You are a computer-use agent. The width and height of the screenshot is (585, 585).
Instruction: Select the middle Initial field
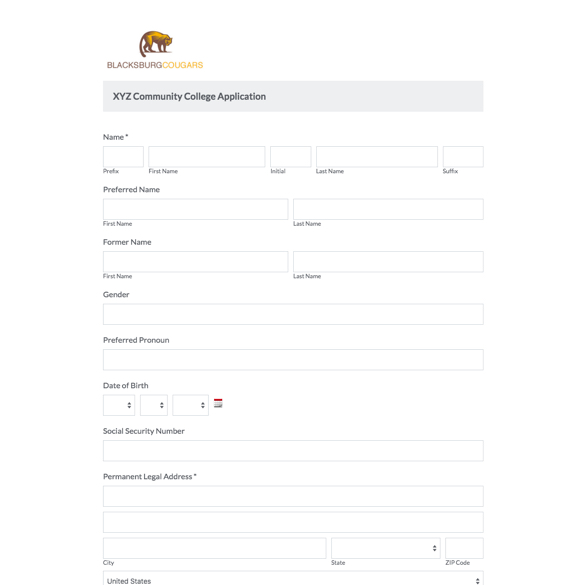click(x=291, y=157)
